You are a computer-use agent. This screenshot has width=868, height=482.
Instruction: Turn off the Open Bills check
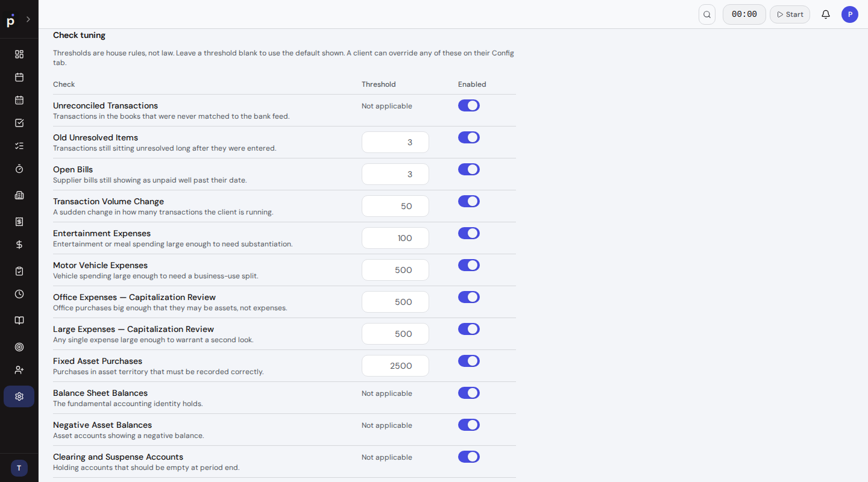click(469, 169)
